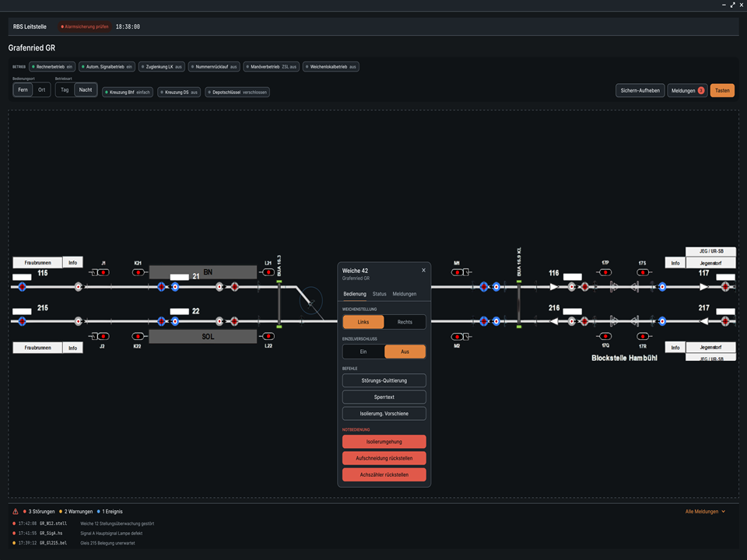Image resolution: width=747 pixels, height=560 pixels.
Task: Click Achszähler rückstellen
Action: coord(384,474)
